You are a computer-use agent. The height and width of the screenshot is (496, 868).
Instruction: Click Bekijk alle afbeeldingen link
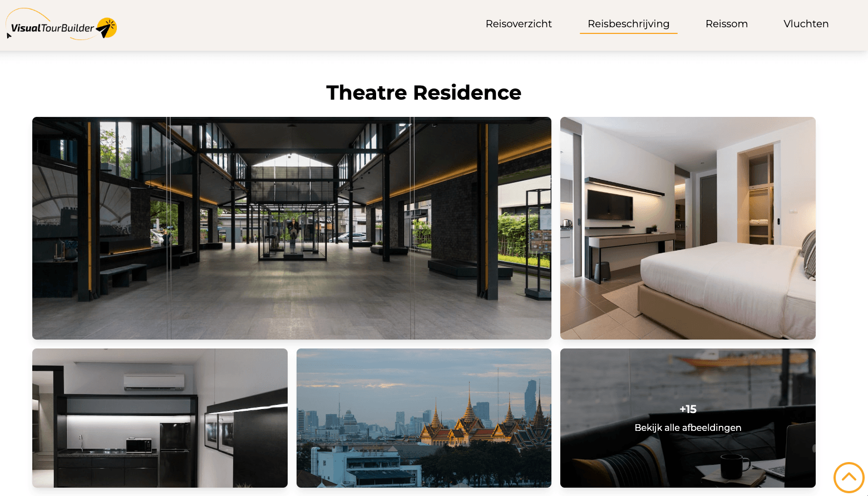coord(688,428)
